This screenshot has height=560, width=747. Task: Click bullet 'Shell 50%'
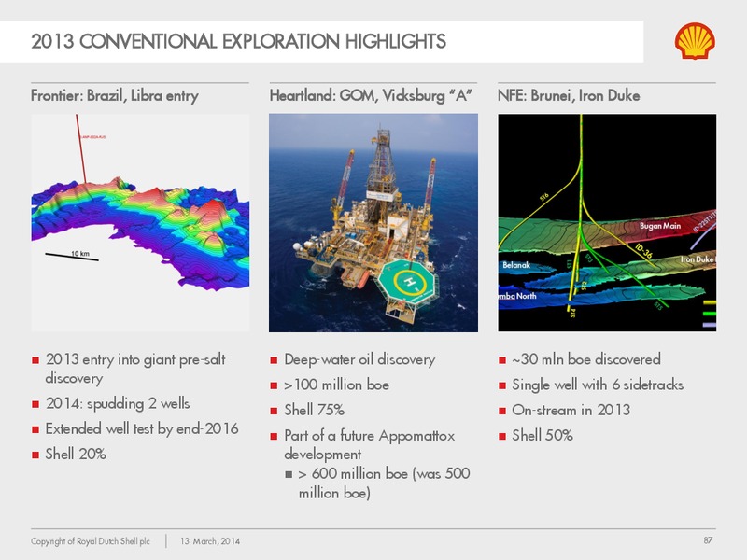[543, 435]
